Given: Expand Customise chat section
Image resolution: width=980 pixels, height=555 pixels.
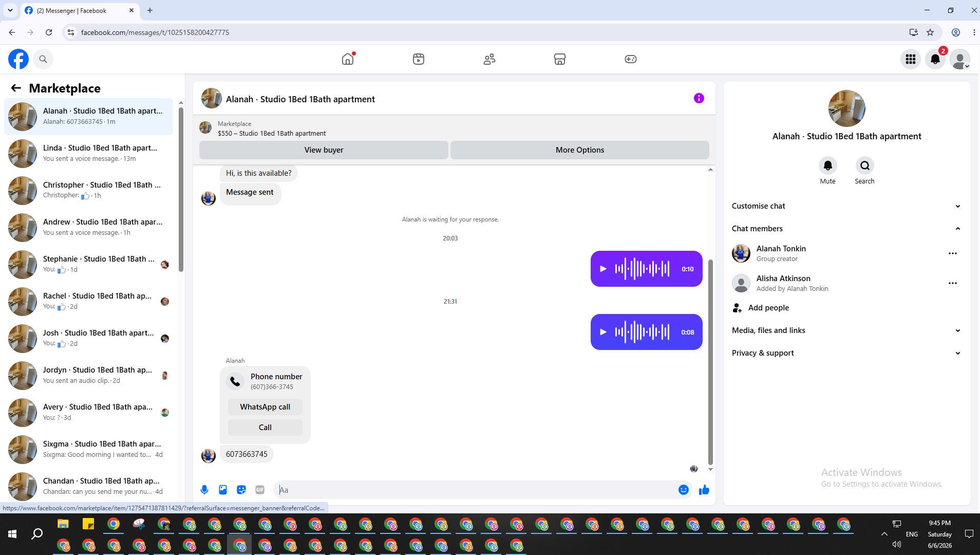Looking at the screenshot, I should pos(846,206).
